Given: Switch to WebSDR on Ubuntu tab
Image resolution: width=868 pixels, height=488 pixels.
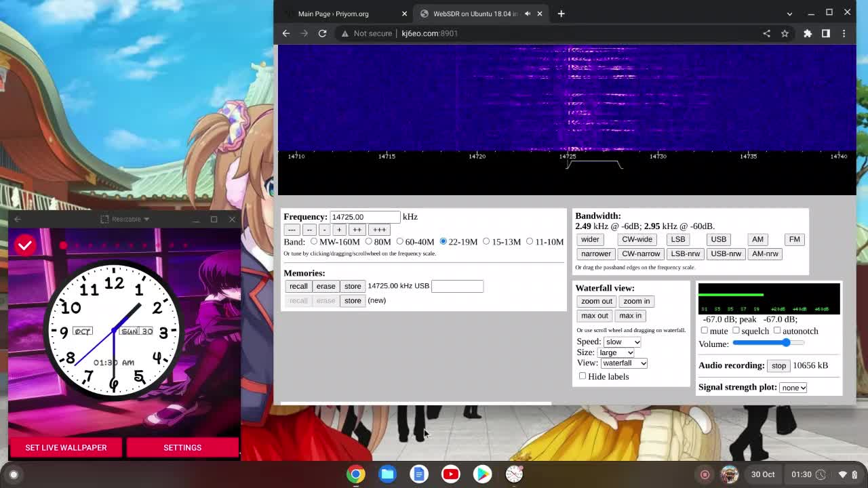Looking at the screenshot, I should (475, 14).
